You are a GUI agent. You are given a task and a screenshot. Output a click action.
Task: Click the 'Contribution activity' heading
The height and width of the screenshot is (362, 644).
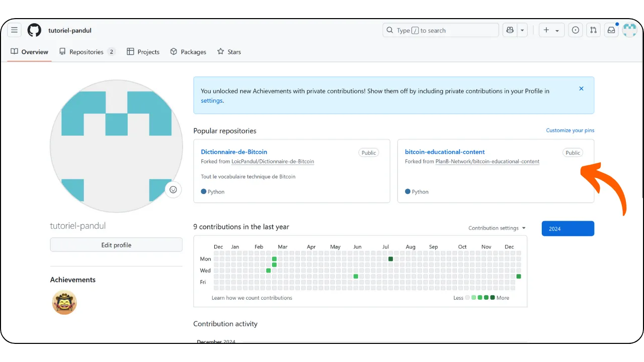point(225,324)
